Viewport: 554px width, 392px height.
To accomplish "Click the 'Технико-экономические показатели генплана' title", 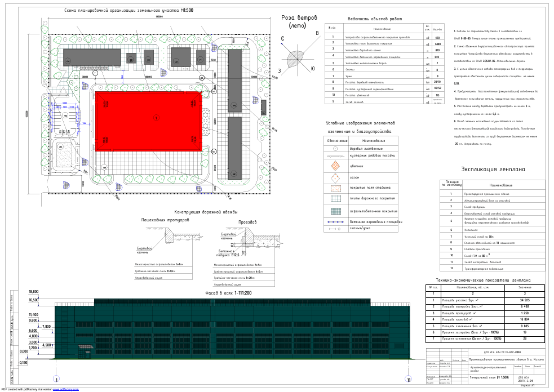I will click(x=484, y=279).
